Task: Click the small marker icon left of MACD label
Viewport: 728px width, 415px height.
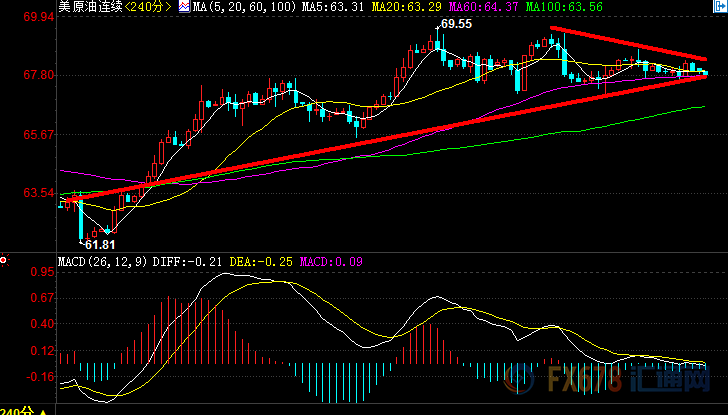Action: 4,261
